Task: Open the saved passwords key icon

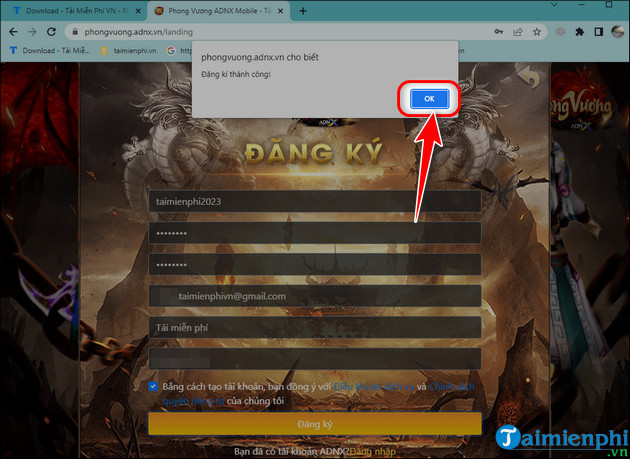Action: click(x=499, y=32)
